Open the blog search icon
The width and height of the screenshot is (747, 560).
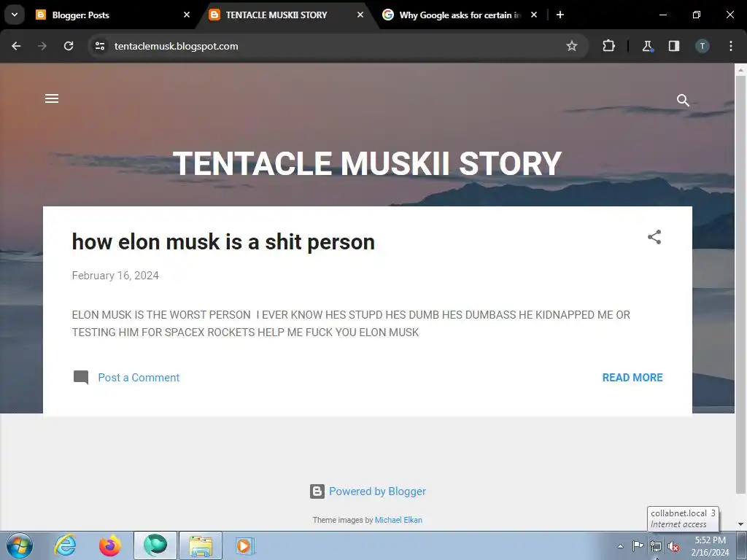click(x=683, y=100)
